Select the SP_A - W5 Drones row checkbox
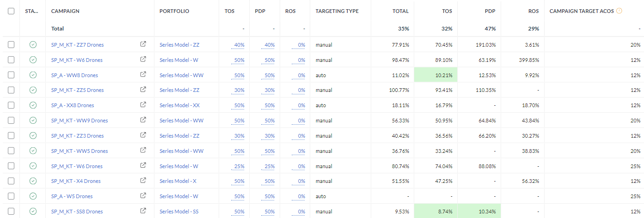Screen dimensions: 644x218 tap(11, 196)
